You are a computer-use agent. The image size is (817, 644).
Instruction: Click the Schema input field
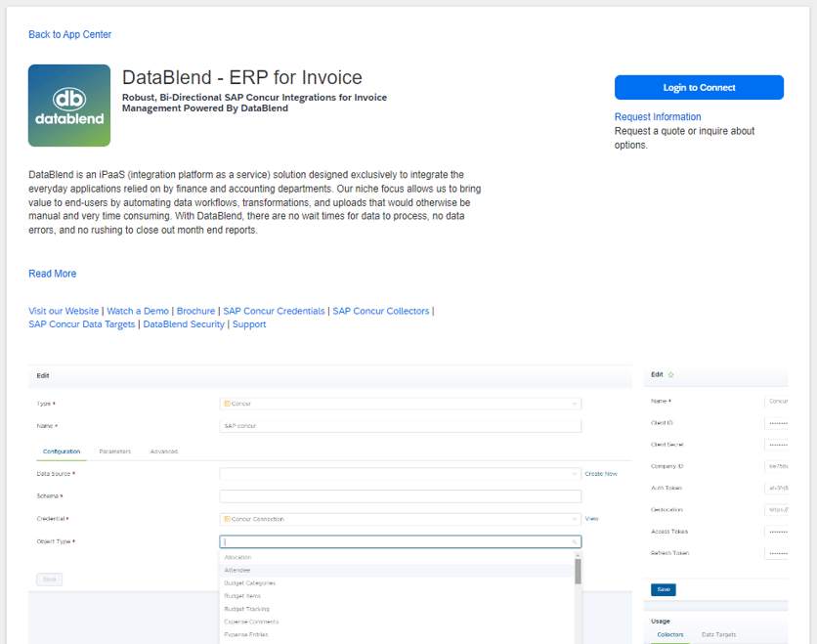point(400,496)
